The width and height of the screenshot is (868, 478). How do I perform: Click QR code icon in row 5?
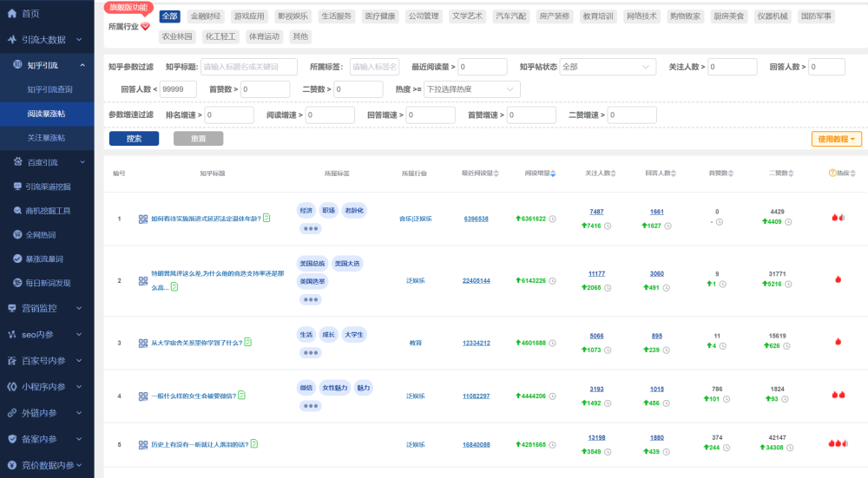[143, 445]
